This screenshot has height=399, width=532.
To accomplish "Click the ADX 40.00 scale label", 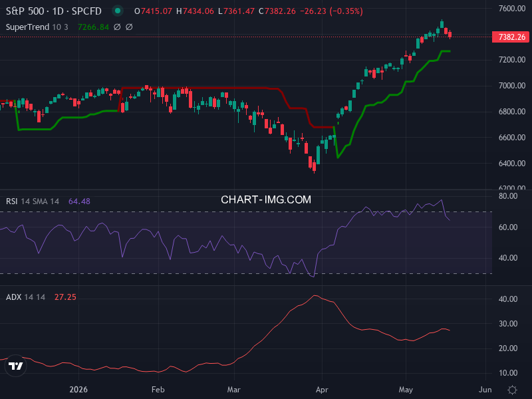I will (x=508, y=299).
